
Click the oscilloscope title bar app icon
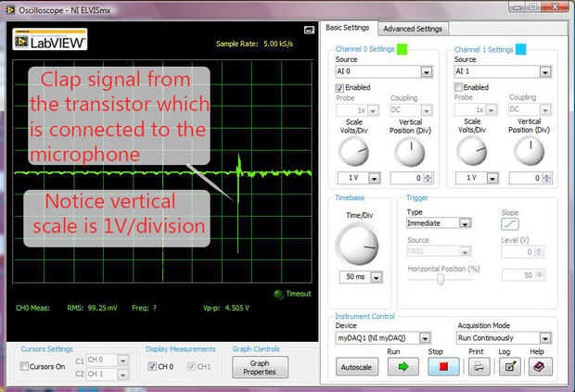[x=10, y=10]
